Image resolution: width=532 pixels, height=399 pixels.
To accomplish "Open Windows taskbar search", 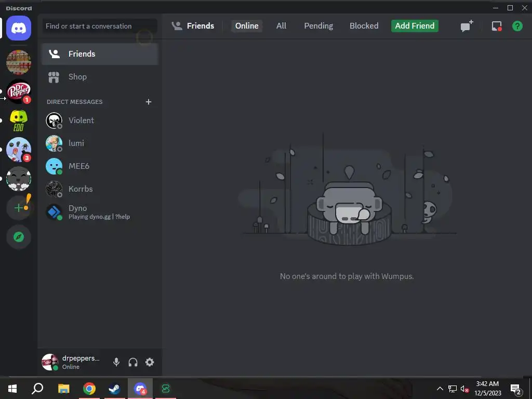I will click(x=37, y=389).
